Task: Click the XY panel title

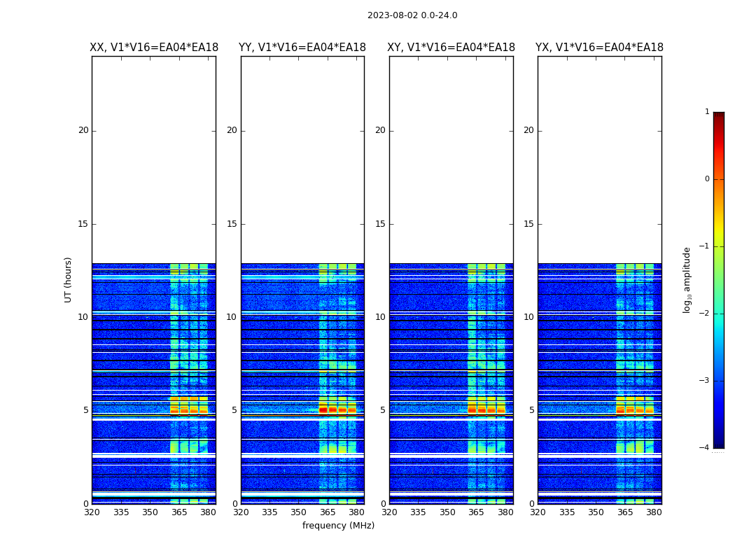Action: (x=451, y=48)
